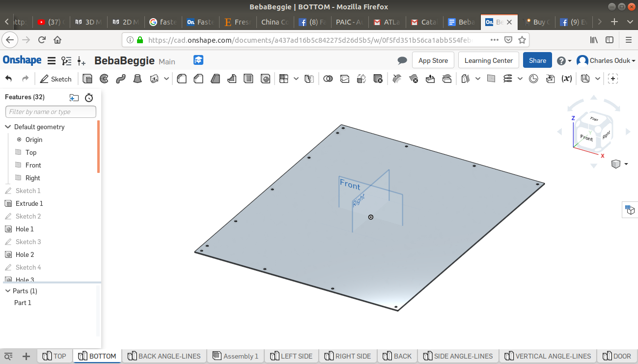Apply a Fillet with the toolbar icon
Viewport: 638px width, 364px height.
182,79
